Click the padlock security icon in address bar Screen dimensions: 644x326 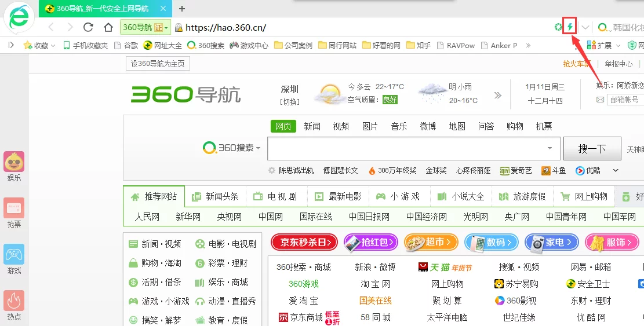pyautogui.click(x=179, y=27)
